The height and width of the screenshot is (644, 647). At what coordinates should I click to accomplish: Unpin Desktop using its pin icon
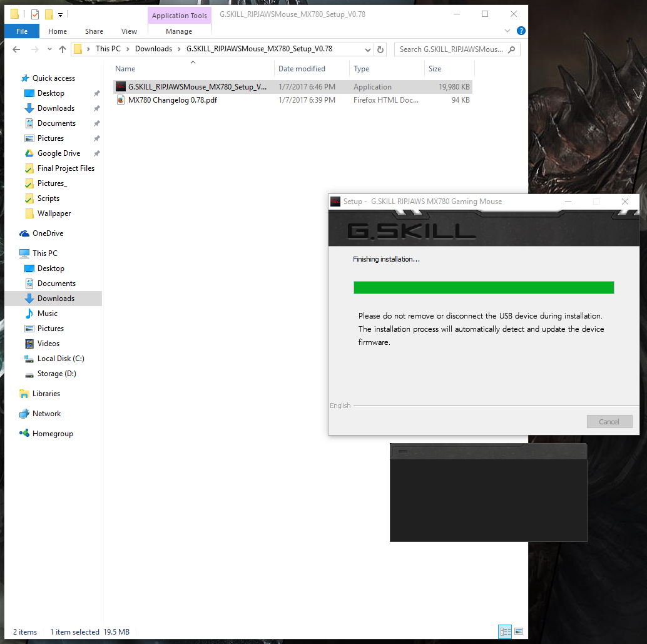[x=96, y=93]
